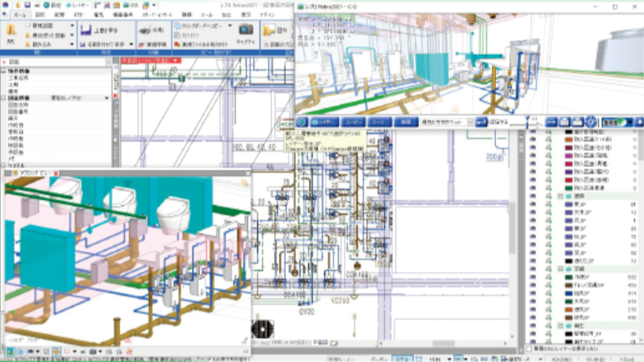
Task: Click the padlock icon in CG toolbar
Action: 564,122
